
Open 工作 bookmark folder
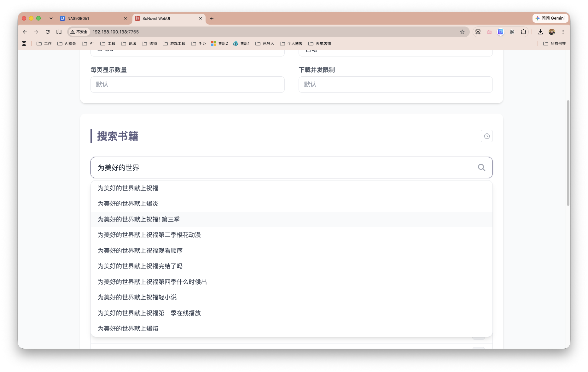click(x=44, y=44)
